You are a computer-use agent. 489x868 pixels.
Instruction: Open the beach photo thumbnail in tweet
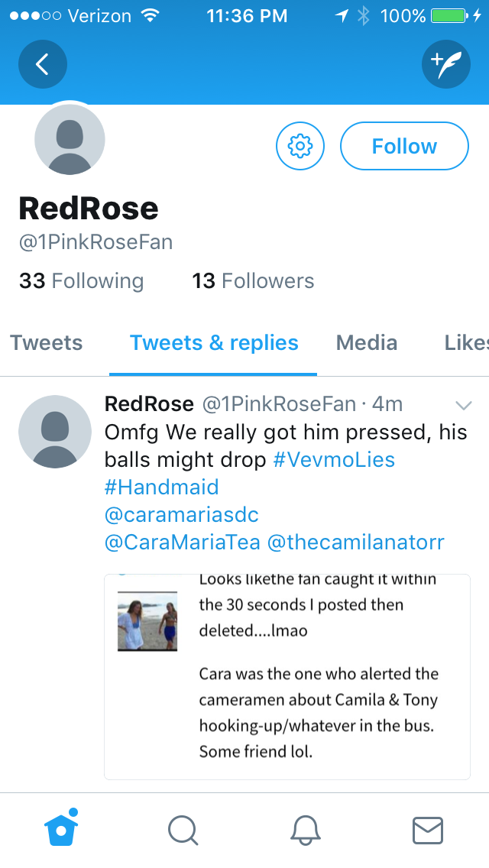(147, 621)
